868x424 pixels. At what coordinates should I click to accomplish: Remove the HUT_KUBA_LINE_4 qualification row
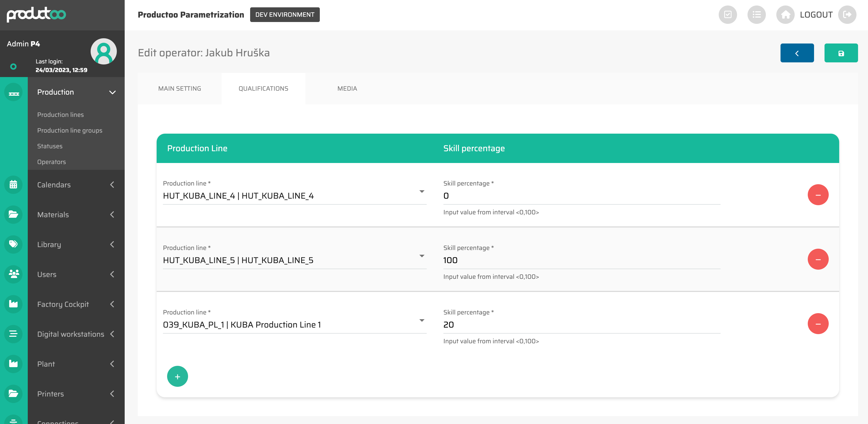817,195
